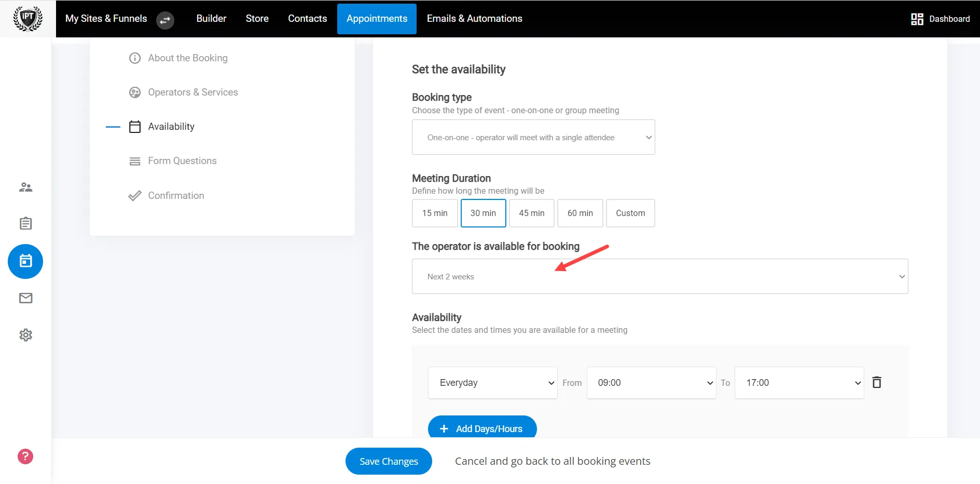
Task: Choose the Custom duration option
Action: (630, 213)
